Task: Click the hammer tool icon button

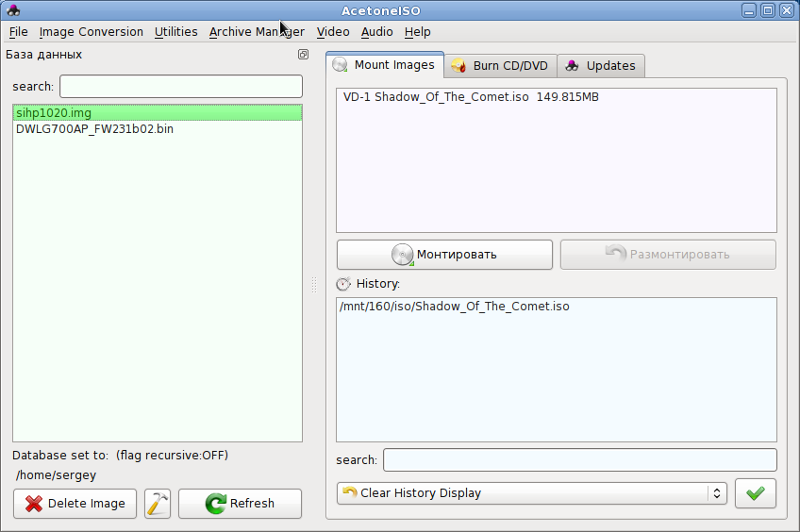Action: tap(158, 504)
